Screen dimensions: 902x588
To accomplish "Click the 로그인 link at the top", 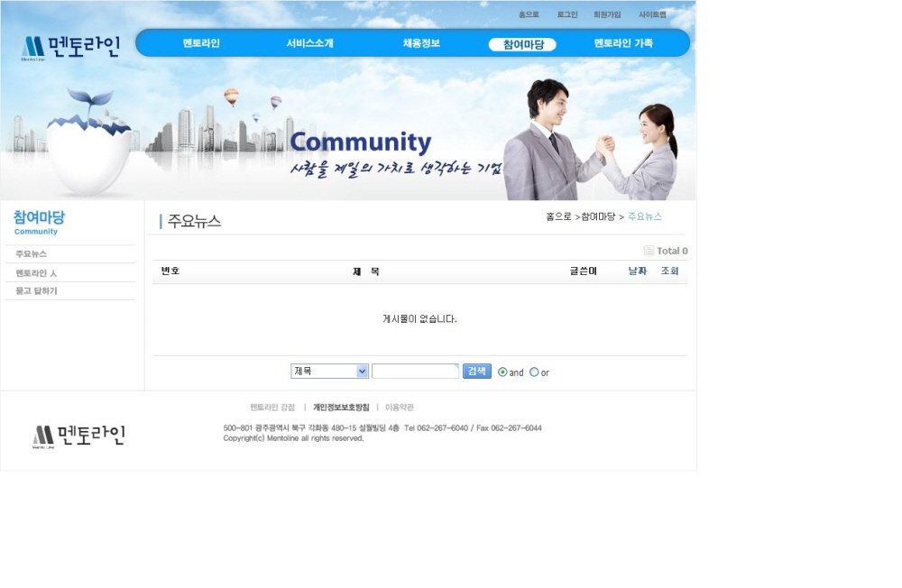I will (x=567, y=14).
